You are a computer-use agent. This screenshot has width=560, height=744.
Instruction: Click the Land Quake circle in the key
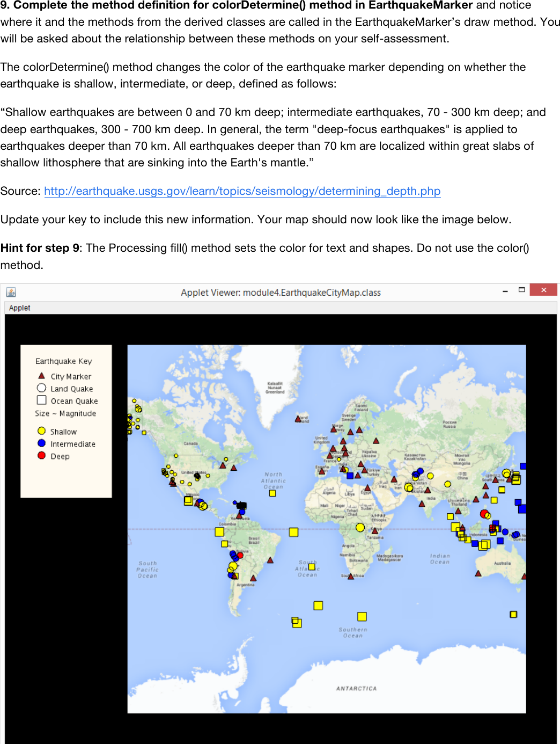[x=41, y=388]
